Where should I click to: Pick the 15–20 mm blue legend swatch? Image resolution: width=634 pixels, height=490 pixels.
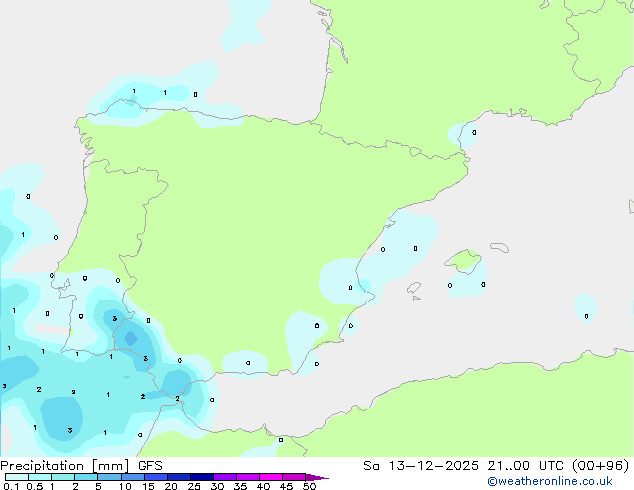pyautogui.click(x=155, y=477)
